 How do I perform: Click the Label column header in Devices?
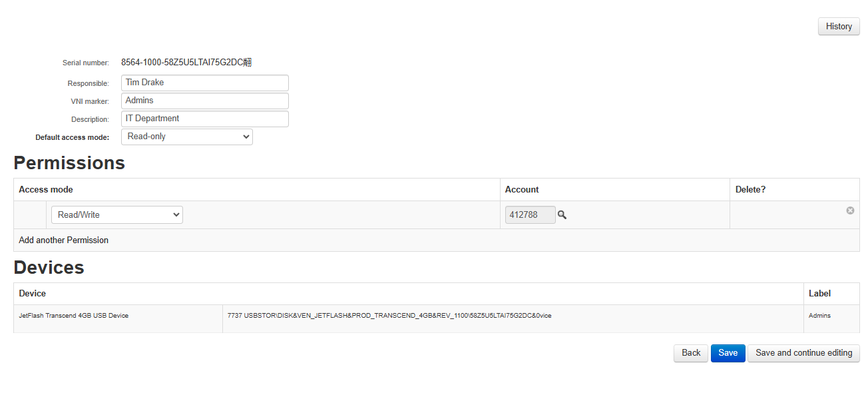pyautogui.click(x=821, y=293)
